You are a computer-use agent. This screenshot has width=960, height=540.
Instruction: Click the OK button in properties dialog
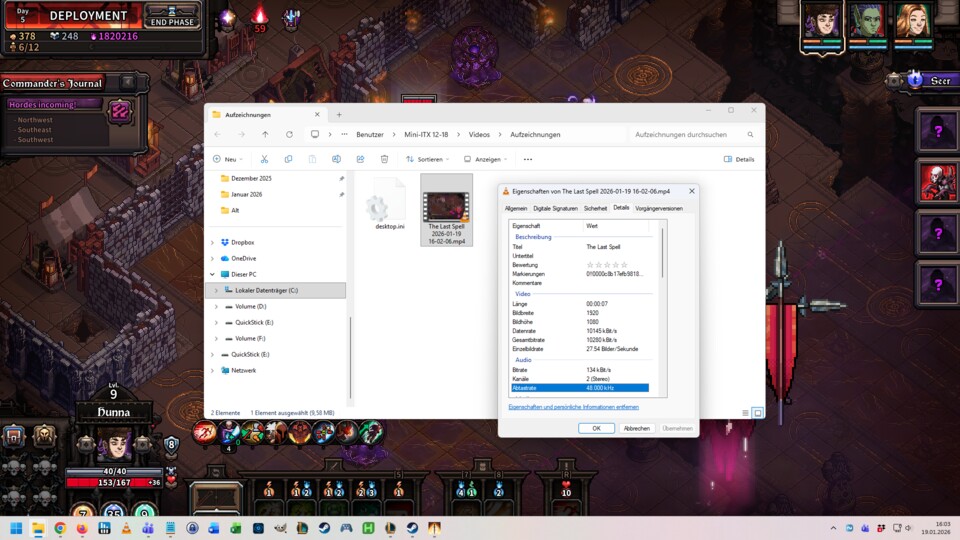pyautogui.click(x=596, y=428)
